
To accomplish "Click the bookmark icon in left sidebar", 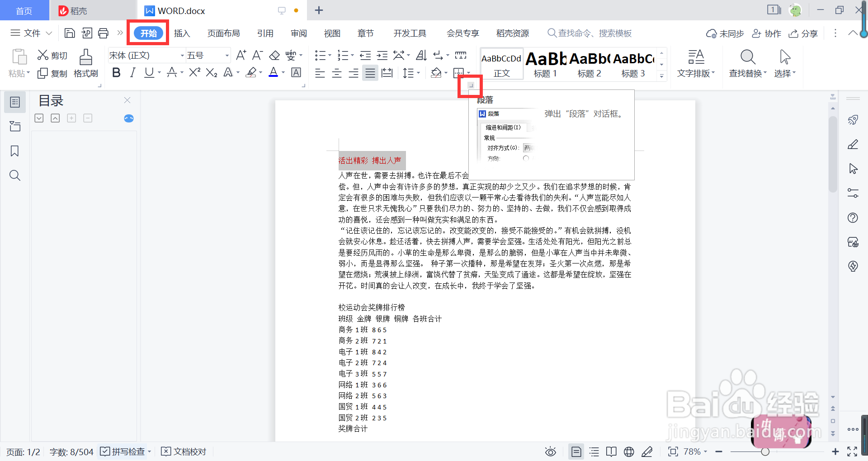I will [x=15, y=151].
